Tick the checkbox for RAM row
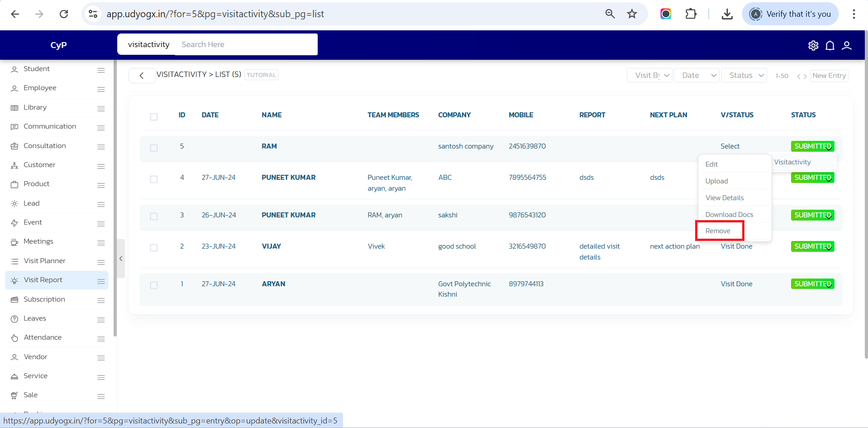 tap(154, 148)
